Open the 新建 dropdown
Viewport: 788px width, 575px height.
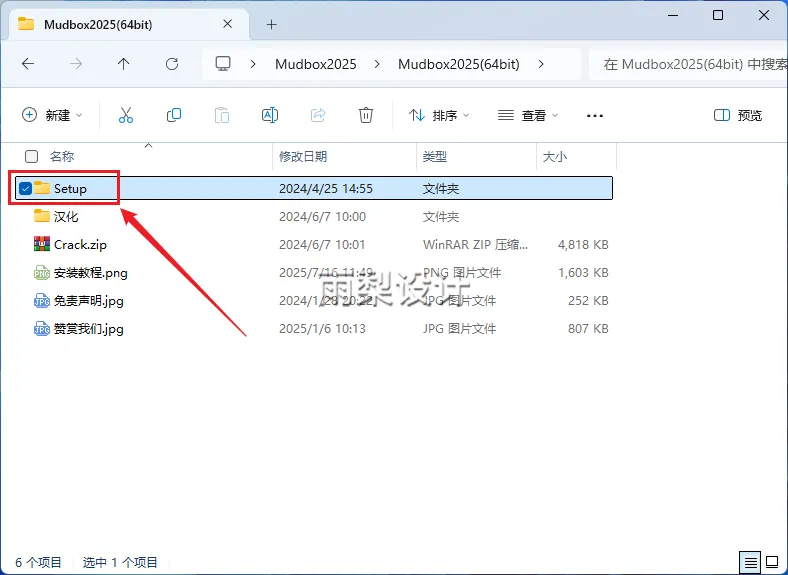(52, 115)
